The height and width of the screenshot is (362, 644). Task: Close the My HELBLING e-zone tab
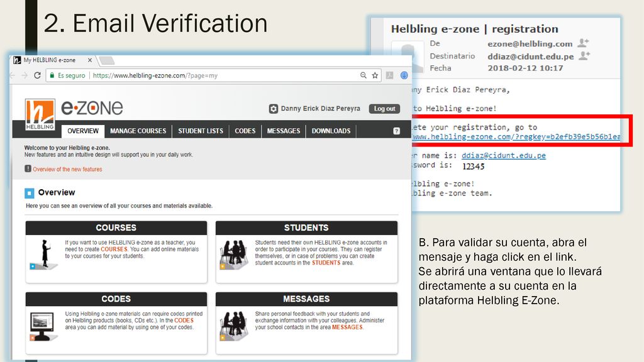pyautogui.click(x=89, y=60)
